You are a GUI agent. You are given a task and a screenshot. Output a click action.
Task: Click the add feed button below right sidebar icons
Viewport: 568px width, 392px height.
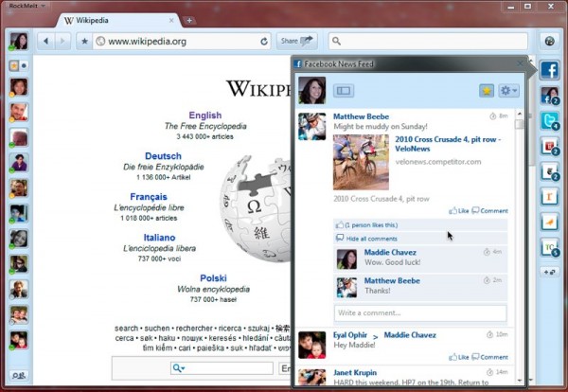549,272
